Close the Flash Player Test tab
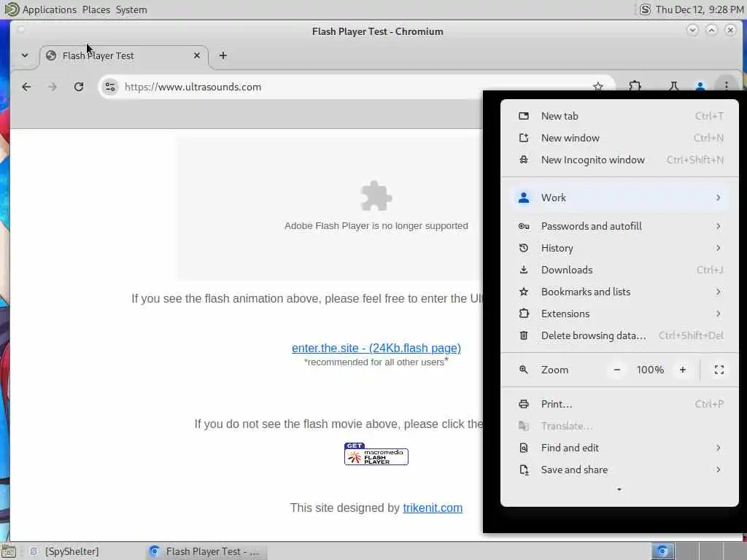747x560 pixels. pos(197,55)
